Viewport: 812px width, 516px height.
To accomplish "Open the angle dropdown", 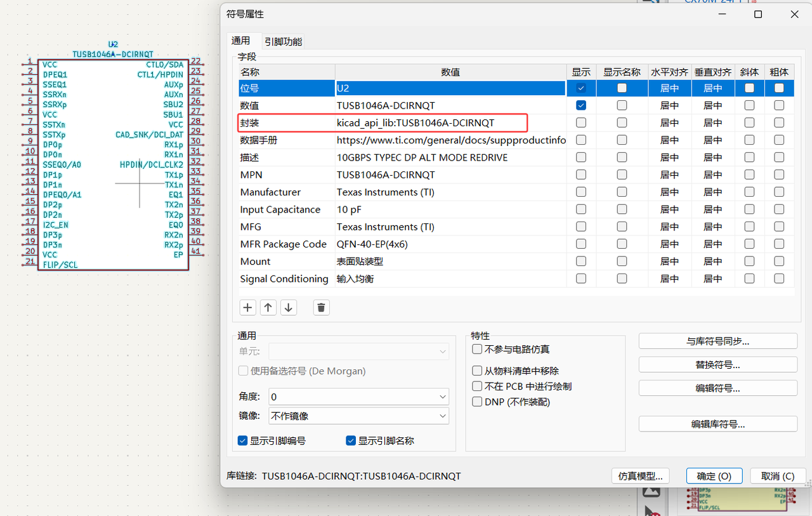I will tap(358, 397).
